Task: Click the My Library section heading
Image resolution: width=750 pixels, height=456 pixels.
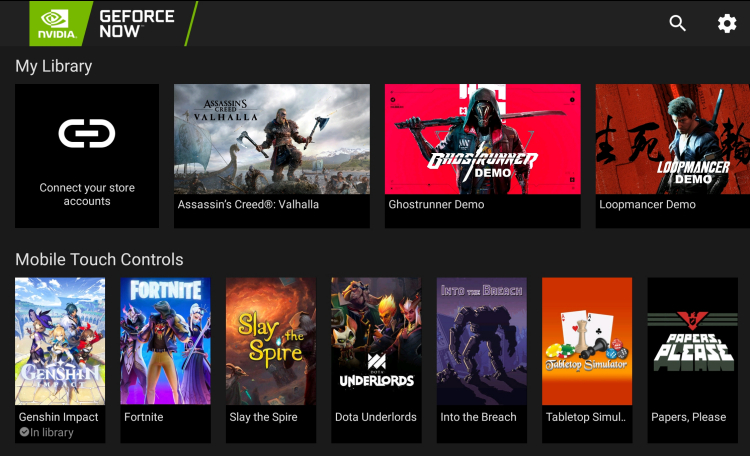Action: pos(54,66)
